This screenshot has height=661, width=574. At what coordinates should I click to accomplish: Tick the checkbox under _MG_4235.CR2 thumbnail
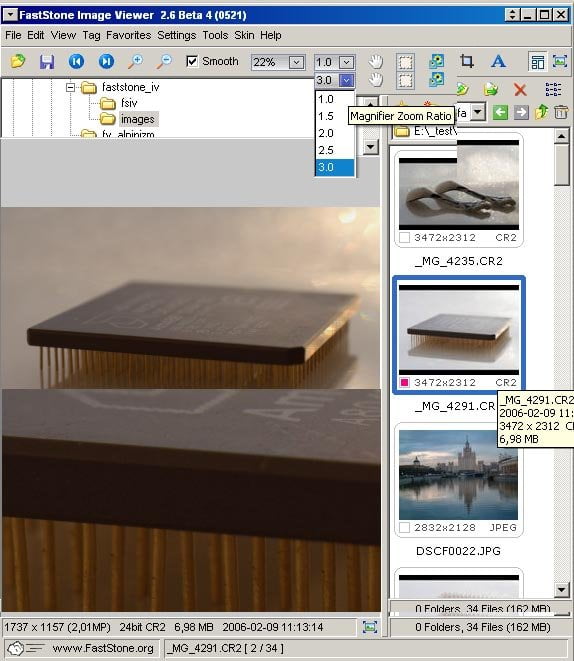point(404,237)
